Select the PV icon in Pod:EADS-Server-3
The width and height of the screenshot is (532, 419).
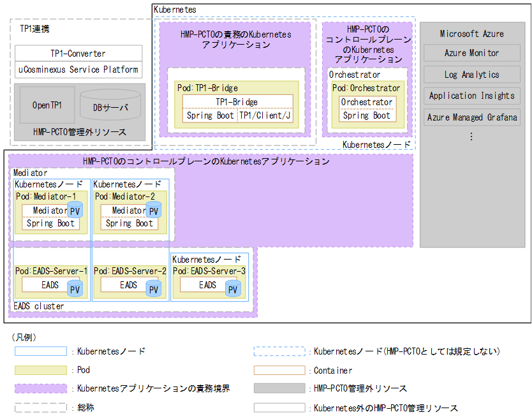click(x=233, y=288)
